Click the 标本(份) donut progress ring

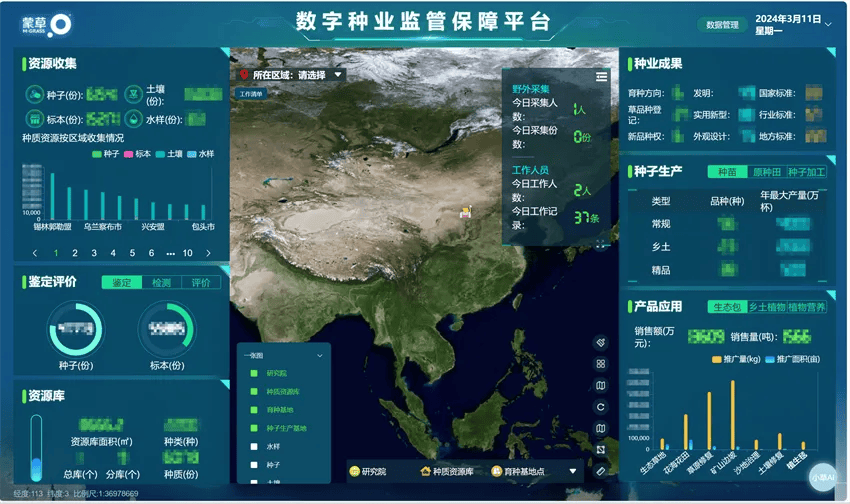(x=167, y=329)
